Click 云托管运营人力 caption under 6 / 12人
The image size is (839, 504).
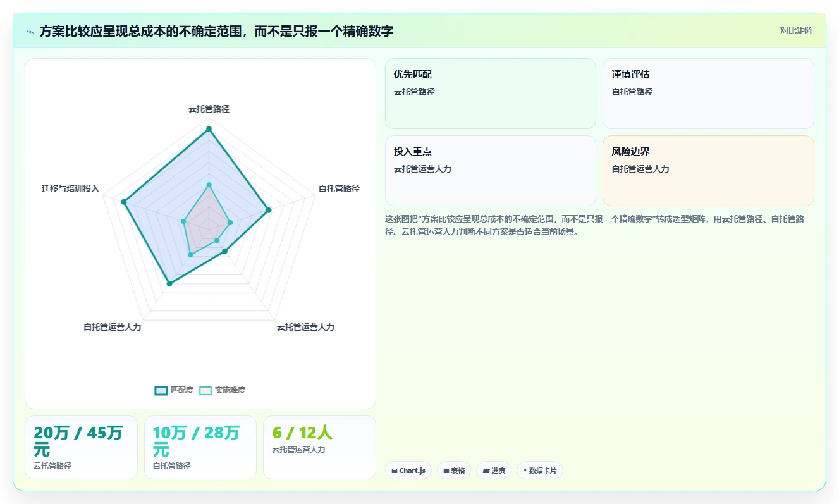298,450
